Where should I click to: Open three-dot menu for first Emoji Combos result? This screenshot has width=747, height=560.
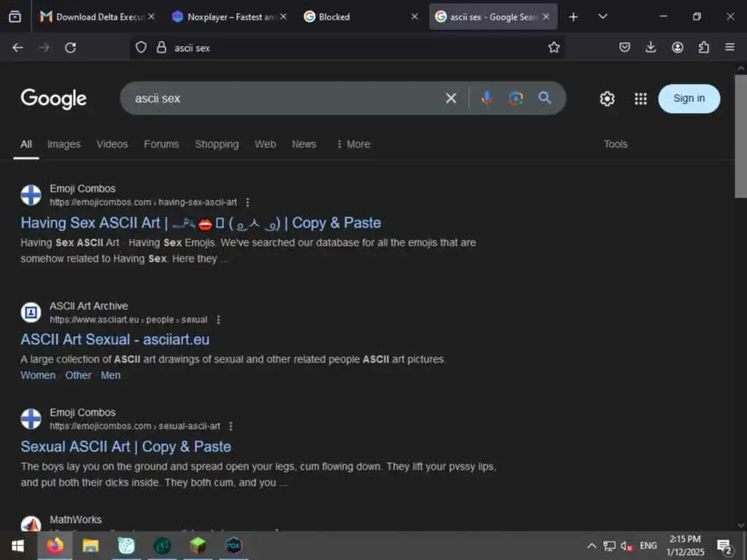[x=248, y=203]
